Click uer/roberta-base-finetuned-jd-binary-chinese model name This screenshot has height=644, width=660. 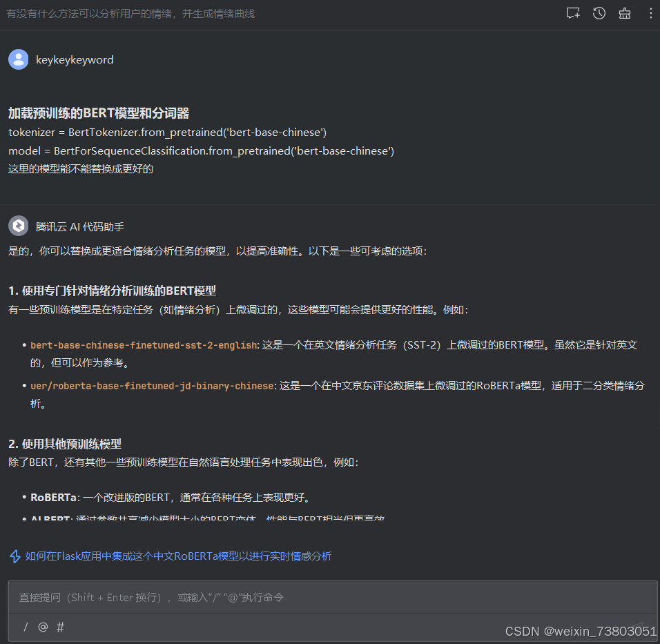153,386
